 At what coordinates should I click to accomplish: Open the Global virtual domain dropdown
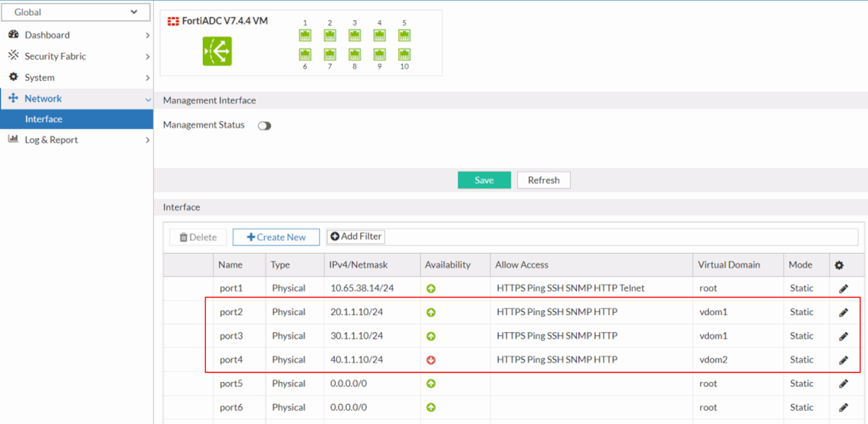point(76,12)
